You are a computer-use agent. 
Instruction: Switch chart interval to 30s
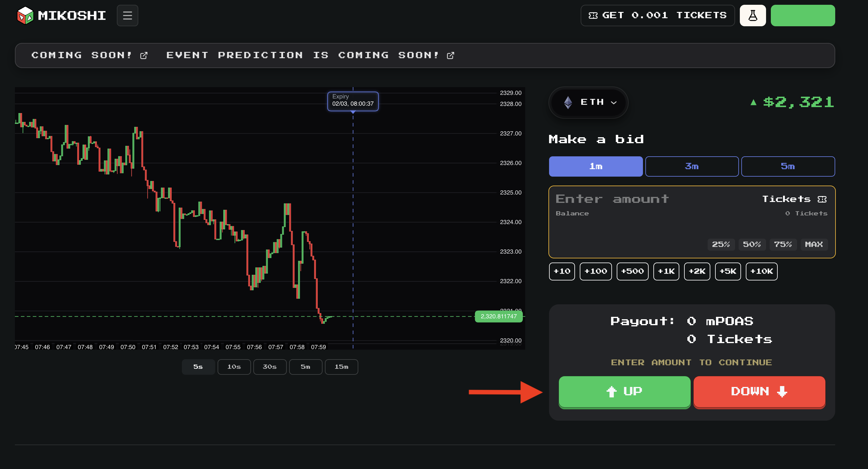[x=269, y=366]
